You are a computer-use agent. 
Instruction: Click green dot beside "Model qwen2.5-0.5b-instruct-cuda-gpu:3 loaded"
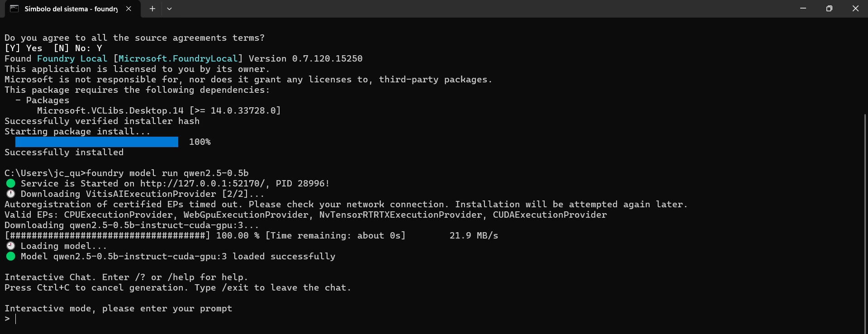coord(11,256)
